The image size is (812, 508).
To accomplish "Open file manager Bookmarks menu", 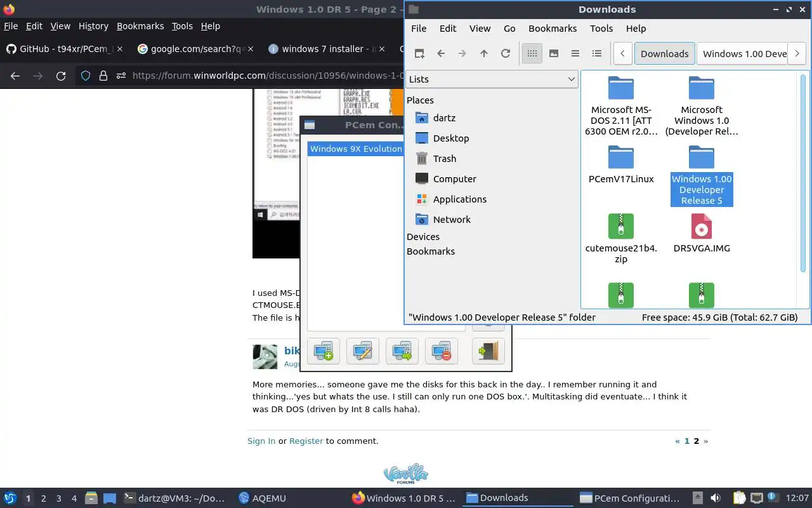I will 553,28.
